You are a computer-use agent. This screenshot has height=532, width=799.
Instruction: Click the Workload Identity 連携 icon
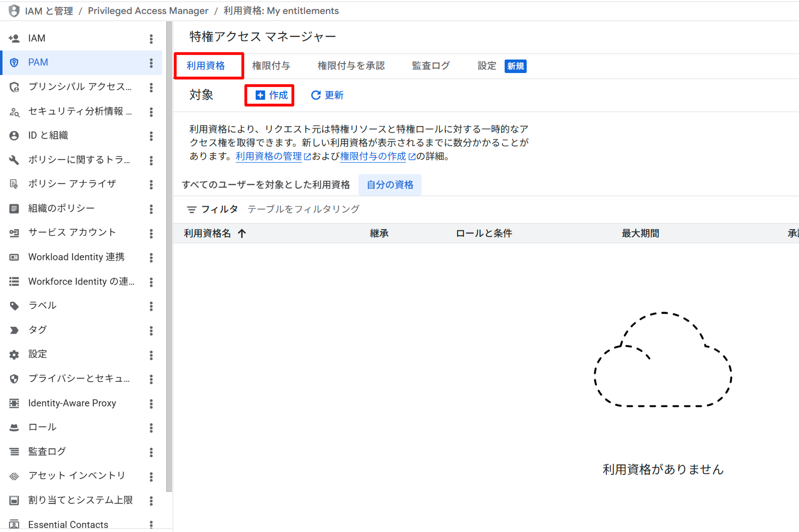(x=14, y=257)
